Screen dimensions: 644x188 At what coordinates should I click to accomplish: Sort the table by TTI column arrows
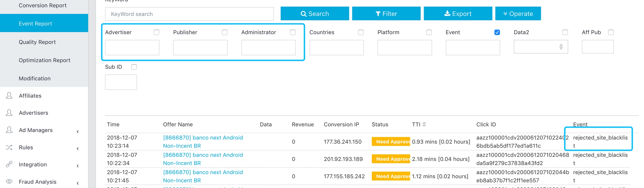click(424, 124)
